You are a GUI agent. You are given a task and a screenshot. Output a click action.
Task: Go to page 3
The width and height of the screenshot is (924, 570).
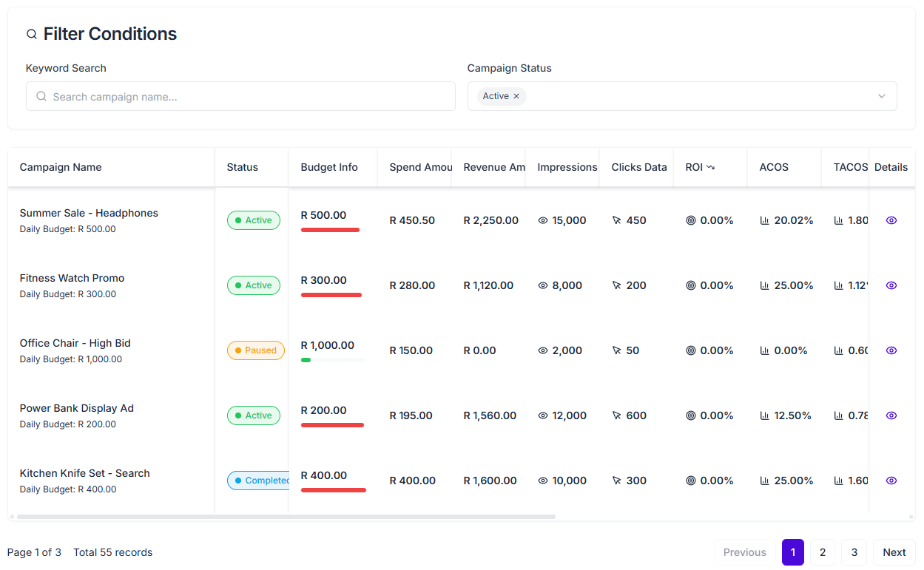pos(854,552)
